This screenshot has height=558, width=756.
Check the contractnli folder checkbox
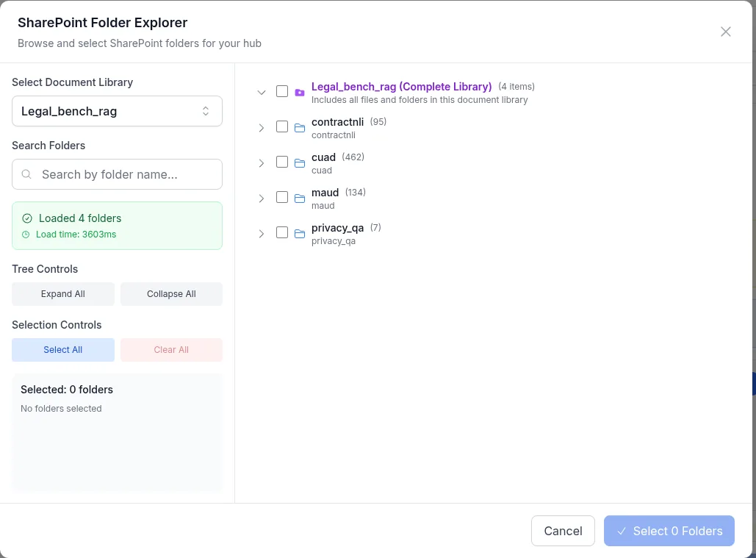click(282, 126)
